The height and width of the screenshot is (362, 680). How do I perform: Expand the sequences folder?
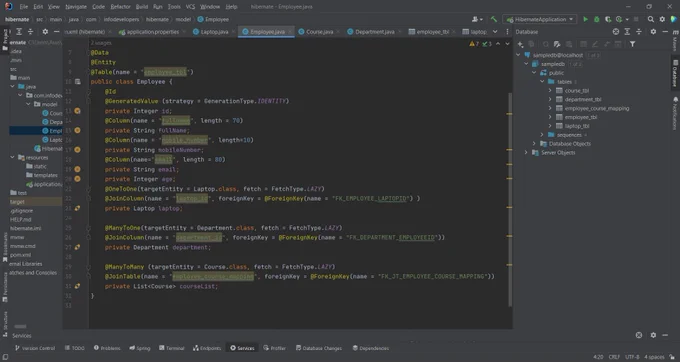point(542,135)
